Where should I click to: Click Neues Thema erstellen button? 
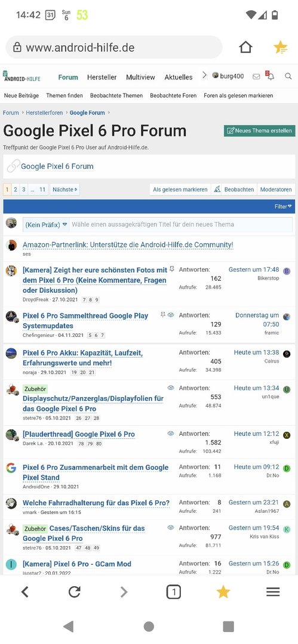(x=260, y=131)
